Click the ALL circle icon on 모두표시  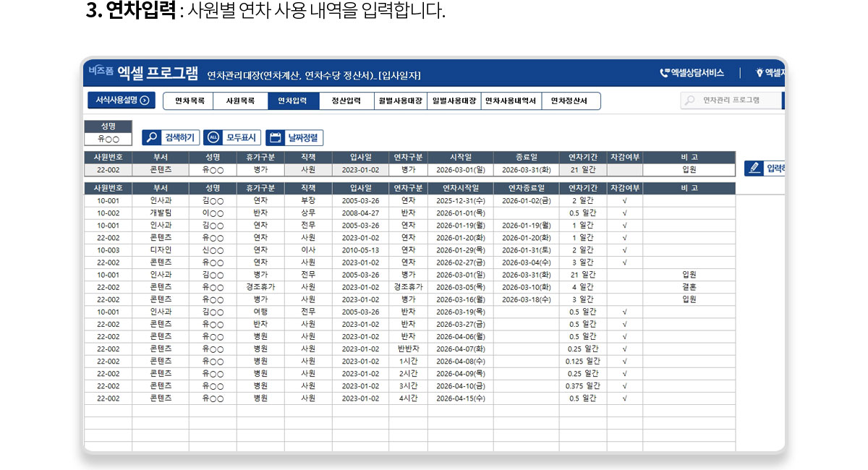(x=213, y=137)
